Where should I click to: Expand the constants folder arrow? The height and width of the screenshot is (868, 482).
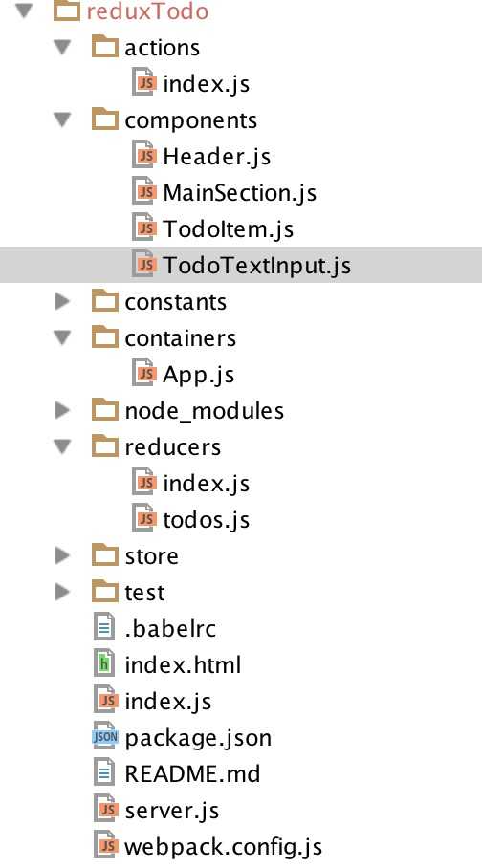(62, 301)
